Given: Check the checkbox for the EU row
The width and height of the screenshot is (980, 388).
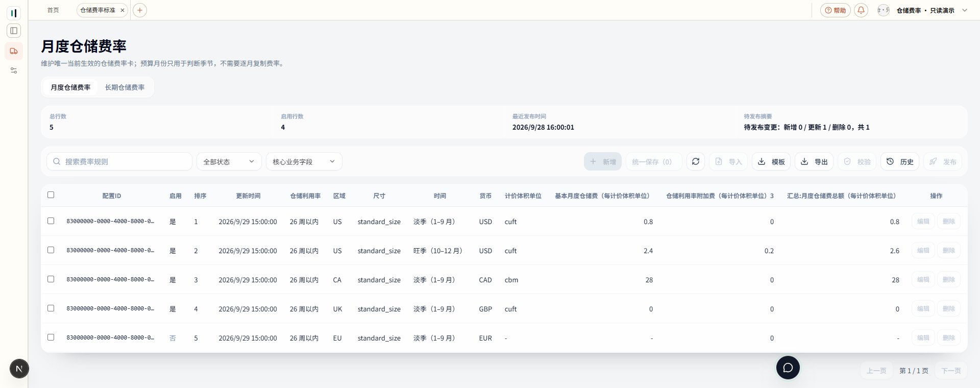Looking at the screenshot, I should [51, 337].
